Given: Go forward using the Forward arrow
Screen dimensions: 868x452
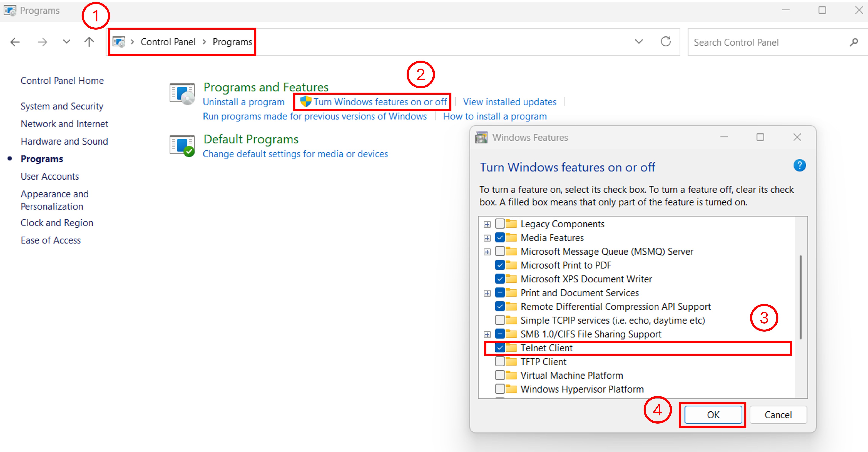Looking at the screenshot, I should pos(42,42).
